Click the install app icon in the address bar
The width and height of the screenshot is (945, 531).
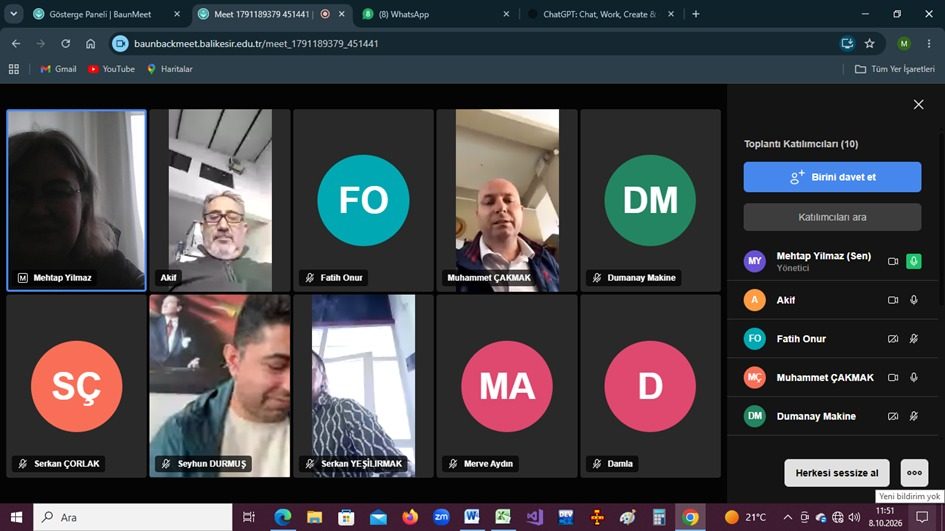tap(847, 43)
